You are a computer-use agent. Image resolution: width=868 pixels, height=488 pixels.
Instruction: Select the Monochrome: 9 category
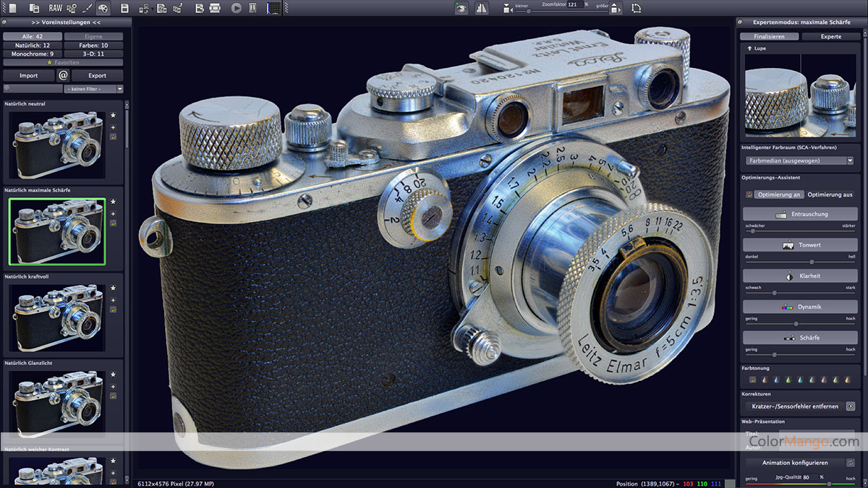click(x=32, y=53)
